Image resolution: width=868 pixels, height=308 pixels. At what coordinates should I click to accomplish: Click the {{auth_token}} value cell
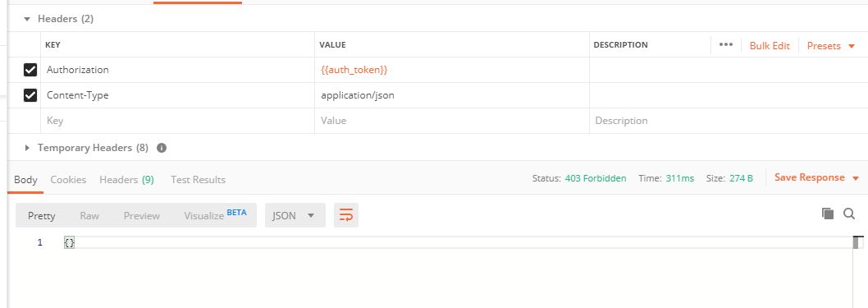(452, 70)
